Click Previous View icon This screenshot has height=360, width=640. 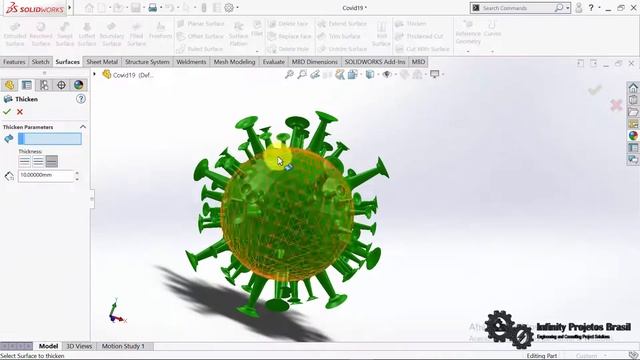pos(315,74)
